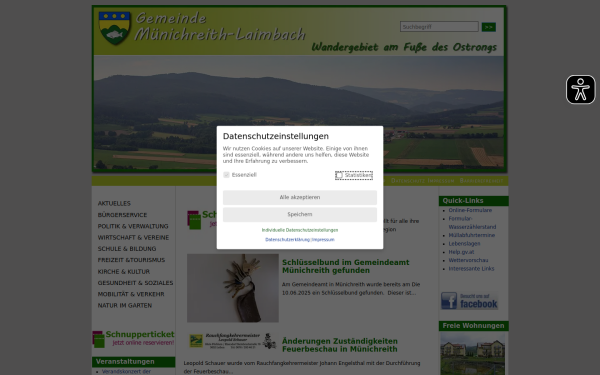Open the Interessante Links quick link
Screen dimensions: 600x375
471,269
